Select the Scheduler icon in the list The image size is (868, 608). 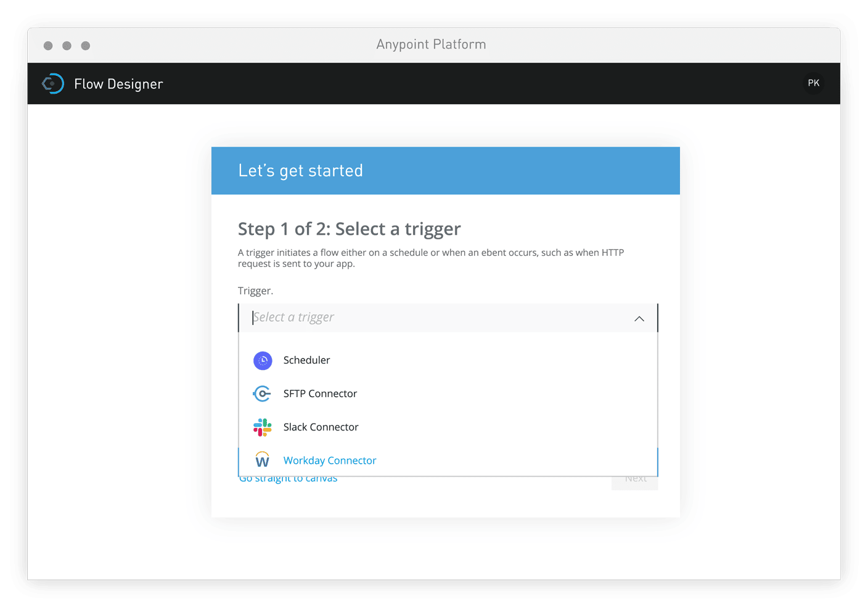pos(263,360)
